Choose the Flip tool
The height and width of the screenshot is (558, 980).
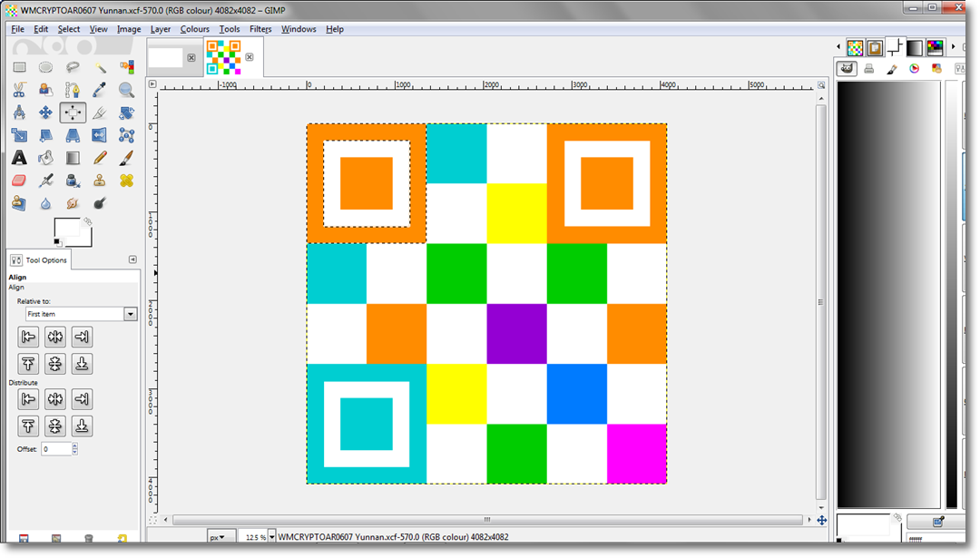point(100,135)
